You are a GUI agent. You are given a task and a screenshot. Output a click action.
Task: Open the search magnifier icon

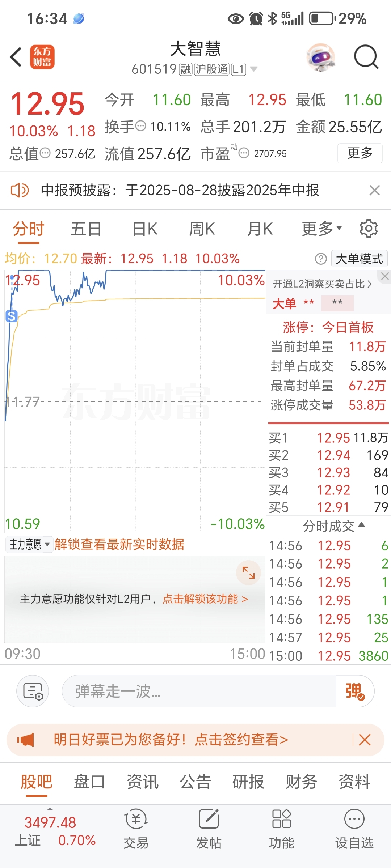pyautogui.click(x=366, y=57)
